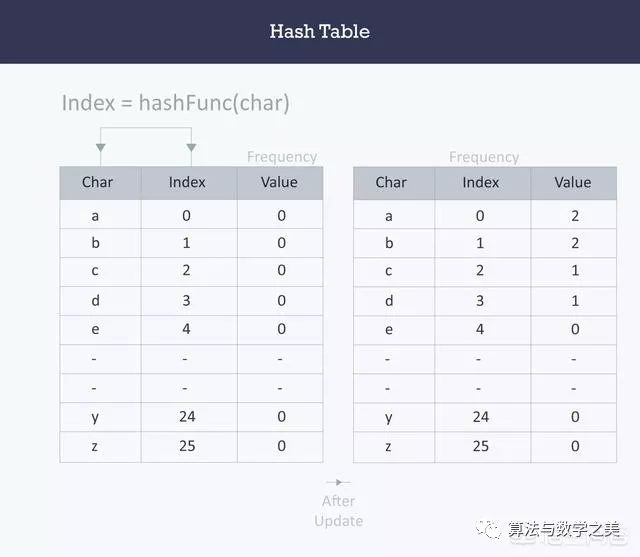Click the arrowhead pointing down at left Char header
The image size is (640, 557).
point(99,149)
